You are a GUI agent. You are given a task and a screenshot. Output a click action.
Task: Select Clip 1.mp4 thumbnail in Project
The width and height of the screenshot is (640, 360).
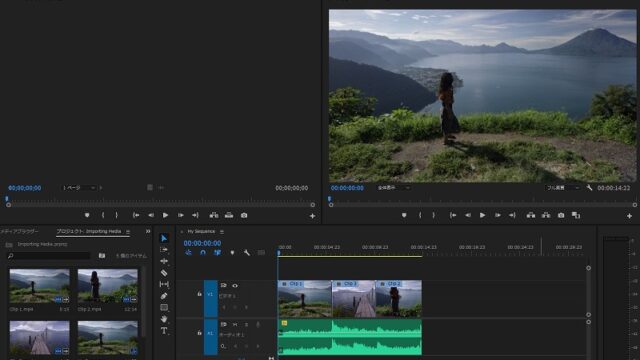point(39,286)
